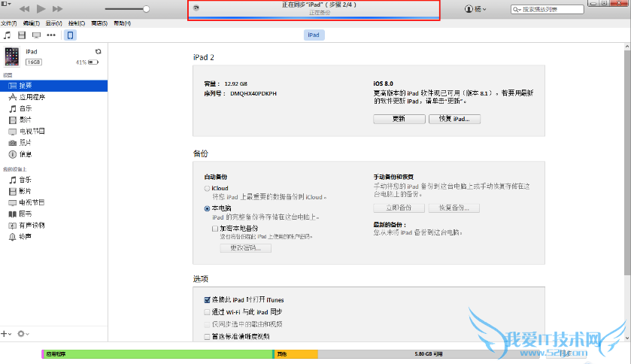Select 摘要 in the sidebar
This screenshot has width=631, height=364.
coord(53,86)
